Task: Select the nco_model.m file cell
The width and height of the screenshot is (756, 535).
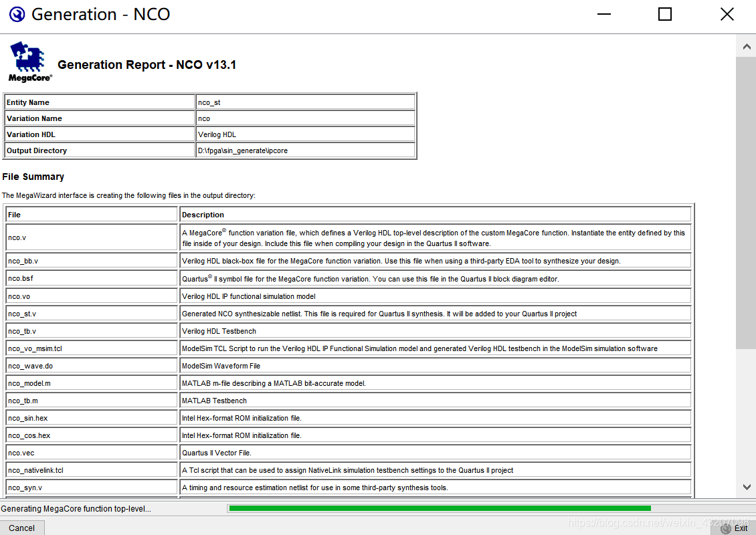Action: point(92,383)
